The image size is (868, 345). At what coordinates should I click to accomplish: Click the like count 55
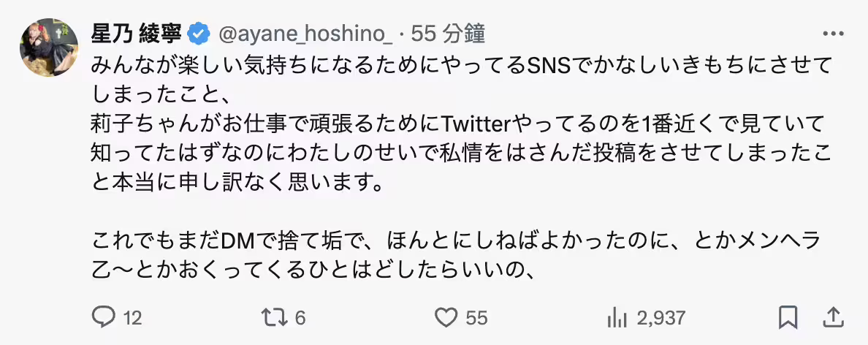point(476,318)
